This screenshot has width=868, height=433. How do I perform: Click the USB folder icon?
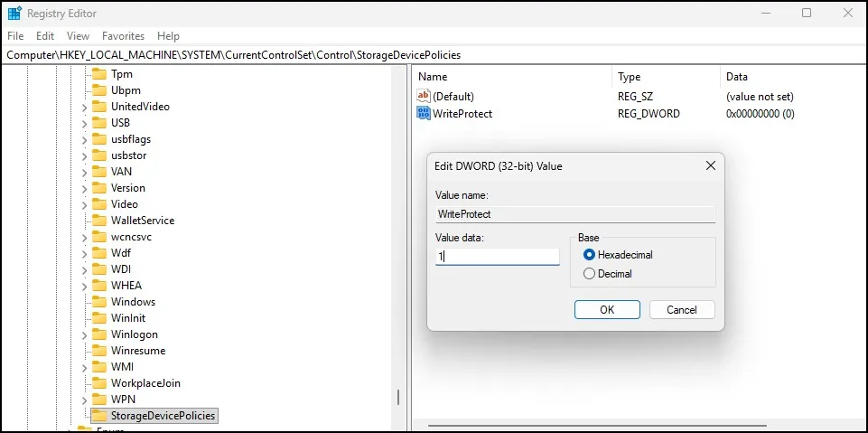99,122
